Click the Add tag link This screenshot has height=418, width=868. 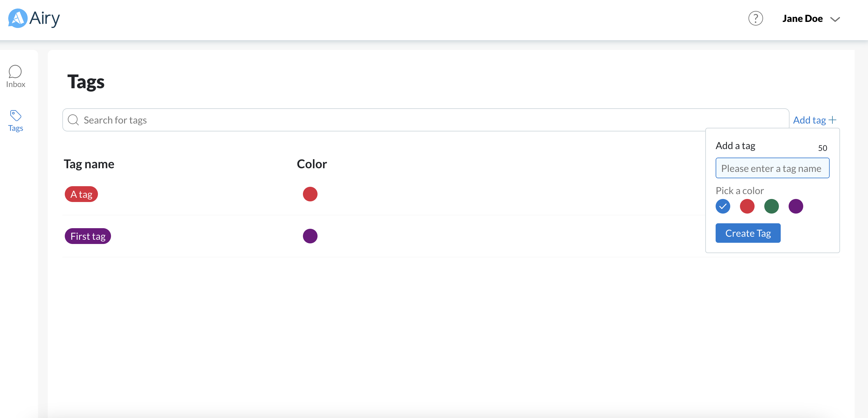coord(809,120)
